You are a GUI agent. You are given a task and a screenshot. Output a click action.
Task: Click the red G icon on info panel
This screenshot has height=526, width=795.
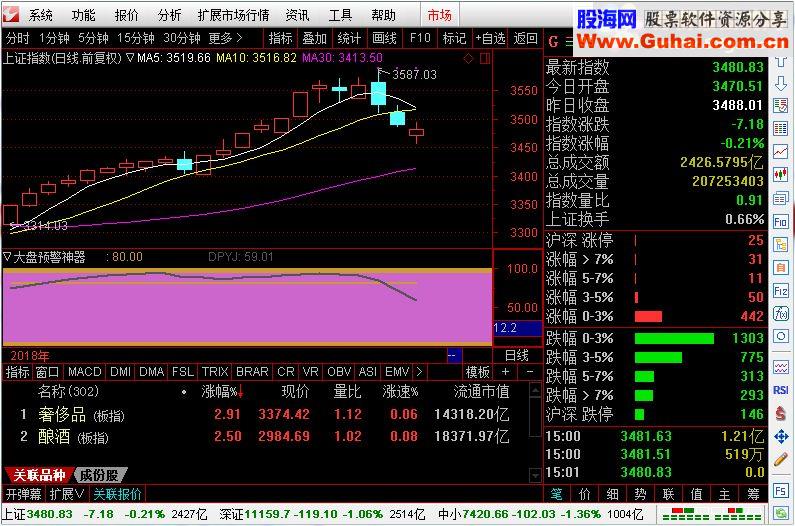tap(553, 42)
